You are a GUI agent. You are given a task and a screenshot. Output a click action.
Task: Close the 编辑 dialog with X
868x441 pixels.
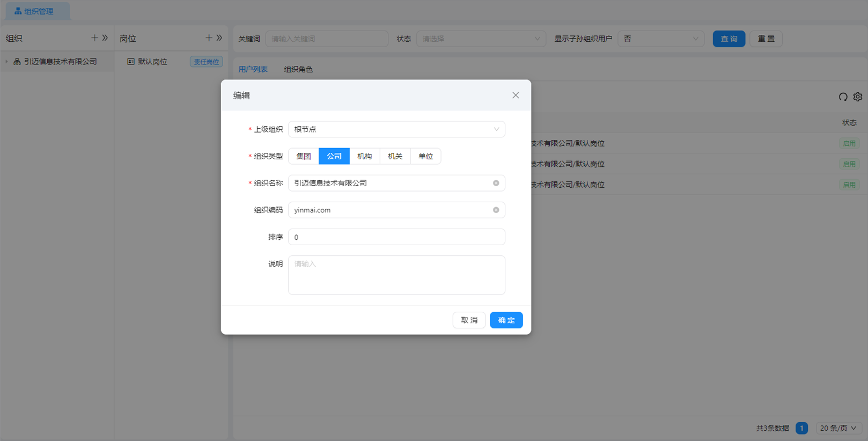pyautogui.click(x=516, y=95)
